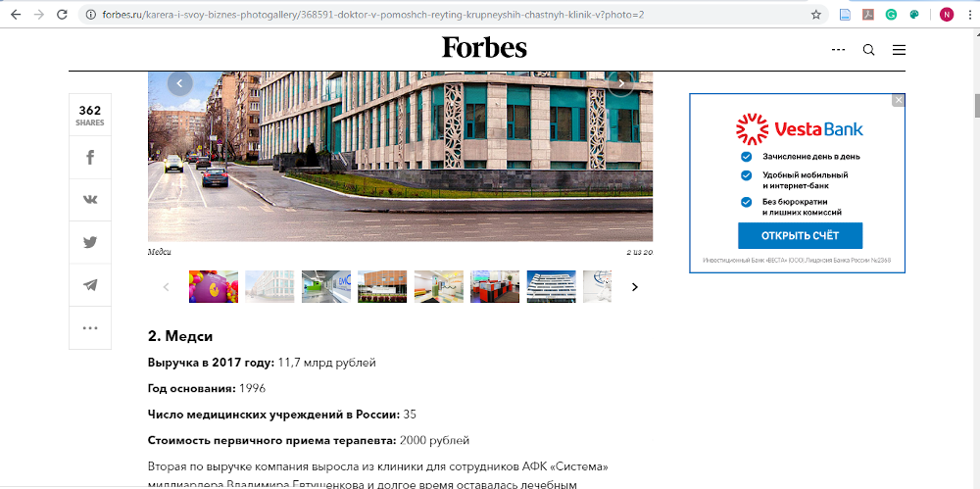
Task: Show previous photo in main gallery
Action: [x=180, y=83]
